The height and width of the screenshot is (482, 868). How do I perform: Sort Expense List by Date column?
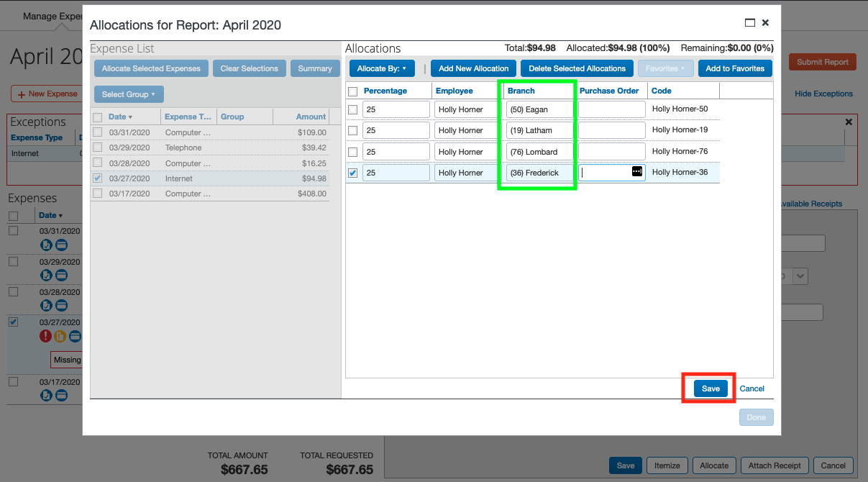pos(120,117)
